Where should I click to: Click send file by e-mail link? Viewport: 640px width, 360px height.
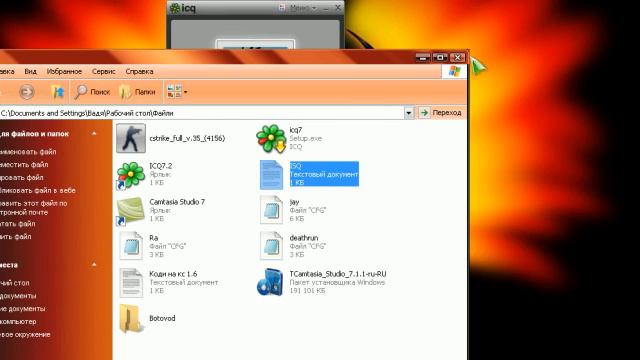(x=33, y=207)
